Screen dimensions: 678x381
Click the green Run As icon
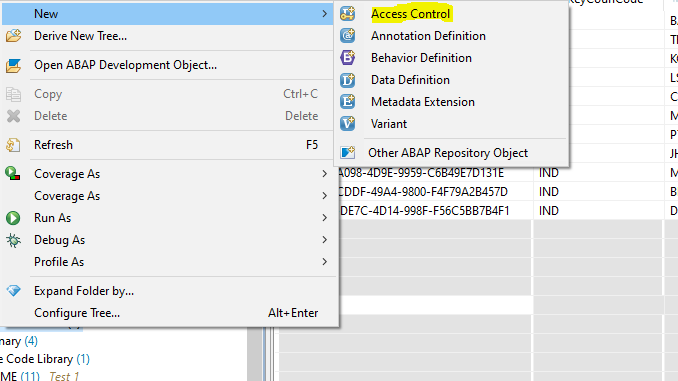[13, 218]
